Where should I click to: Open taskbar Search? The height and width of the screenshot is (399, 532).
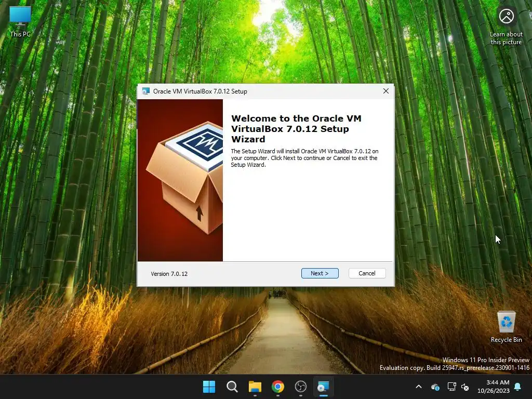click(x=232, y=387)
